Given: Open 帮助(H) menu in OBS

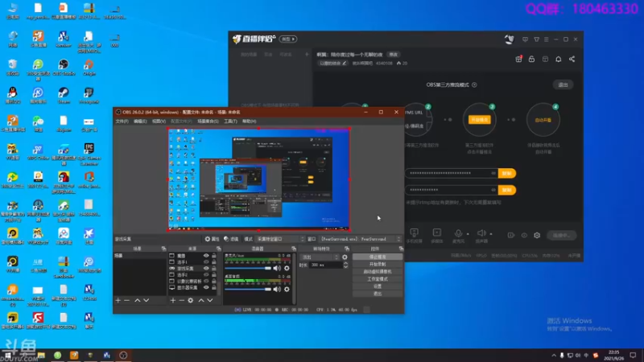Looking at the screenshot, I should 249,121.
